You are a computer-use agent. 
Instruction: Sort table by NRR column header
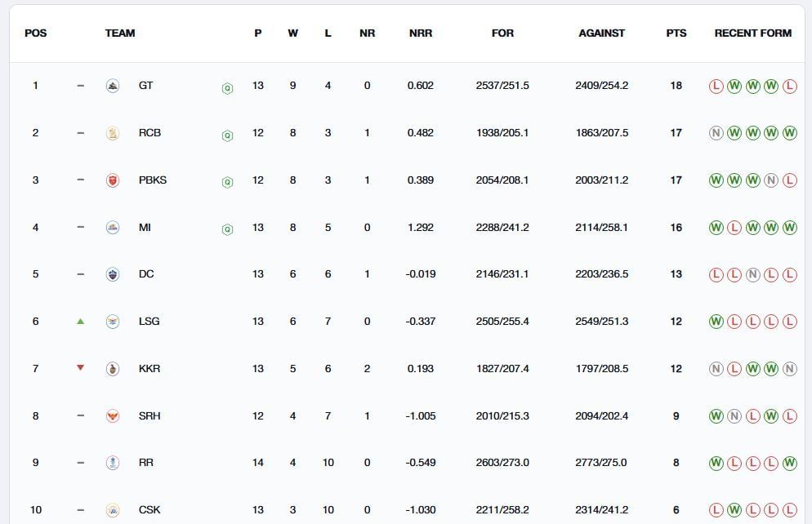click(421, 33)
